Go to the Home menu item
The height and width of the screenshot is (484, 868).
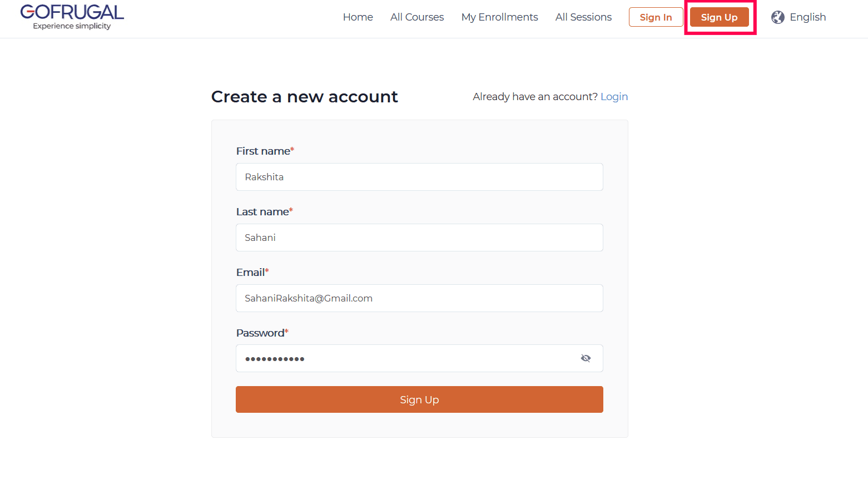pyautogui.click(x=358, y=17)
